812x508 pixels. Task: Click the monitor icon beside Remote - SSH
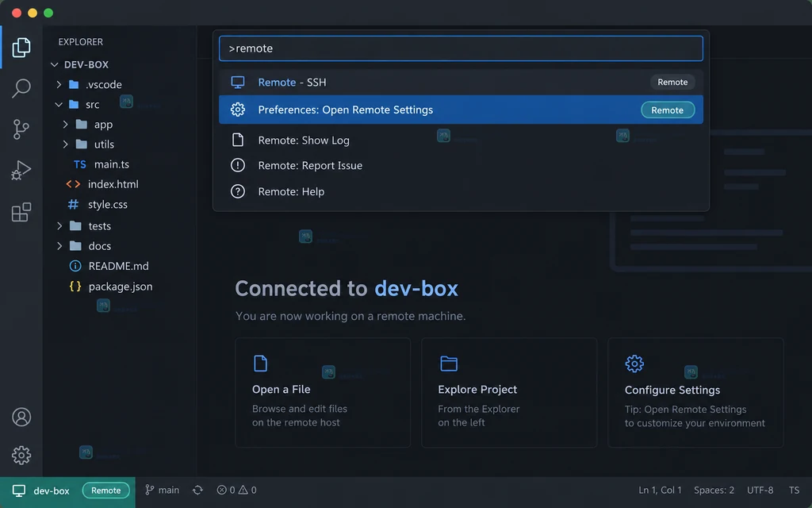(238, 82)
